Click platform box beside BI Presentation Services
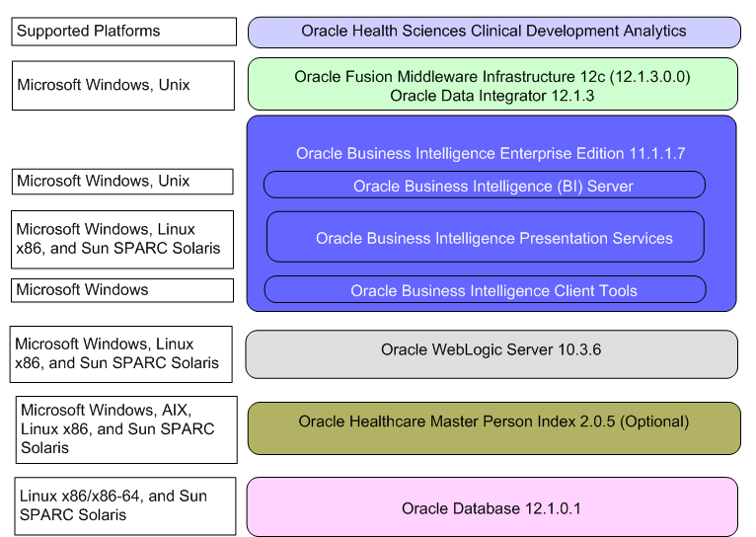This screenshot has width=756, height=537. [x=122, y=240]
